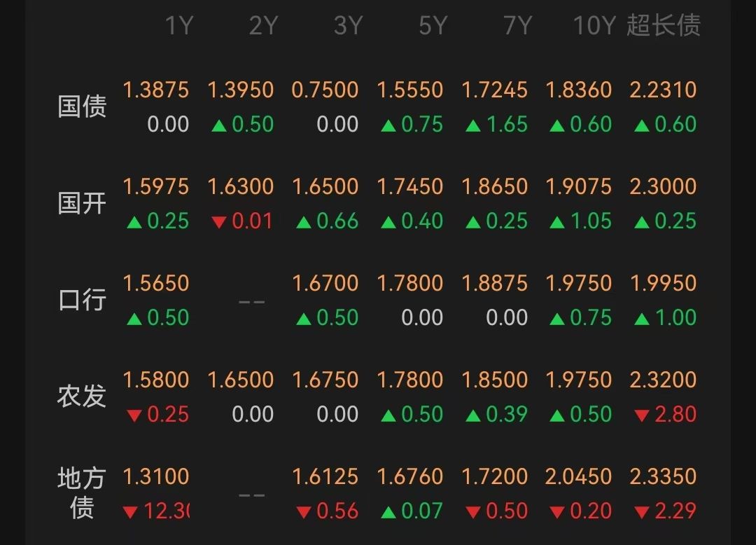The width and height of the screenshot is (756, 545).
Task: Select the 1Y maturity column header
Action: (x=178, y=26)
